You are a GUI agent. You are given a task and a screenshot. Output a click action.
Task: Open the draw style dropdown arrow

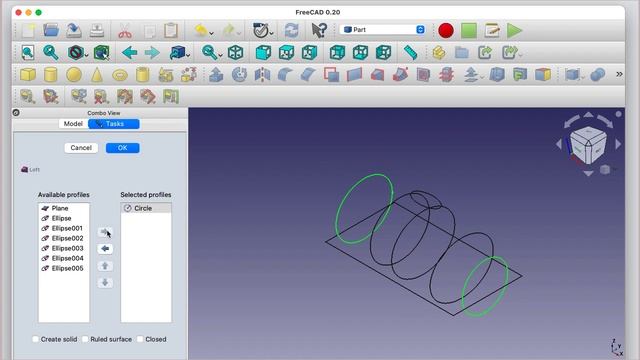click(x=86, y=55)
